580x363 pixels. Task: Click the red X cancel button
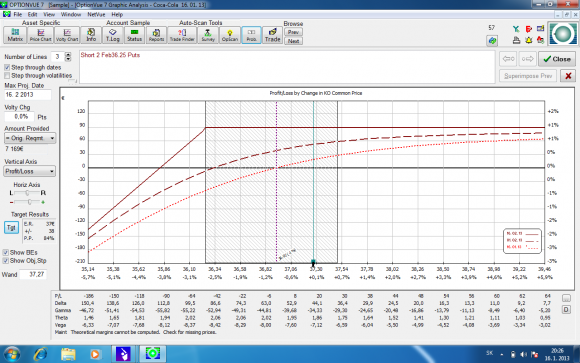pyautogui.click(x=568, y=76)
